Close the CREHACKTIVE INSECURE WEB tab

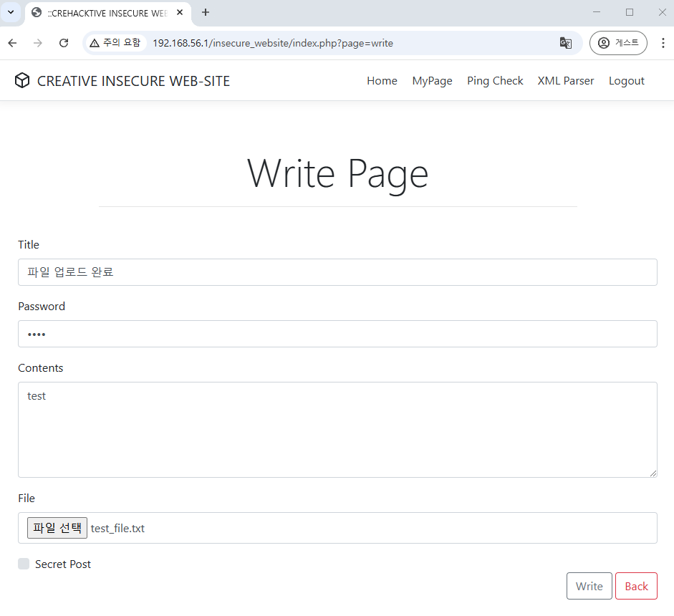point(180,12)
